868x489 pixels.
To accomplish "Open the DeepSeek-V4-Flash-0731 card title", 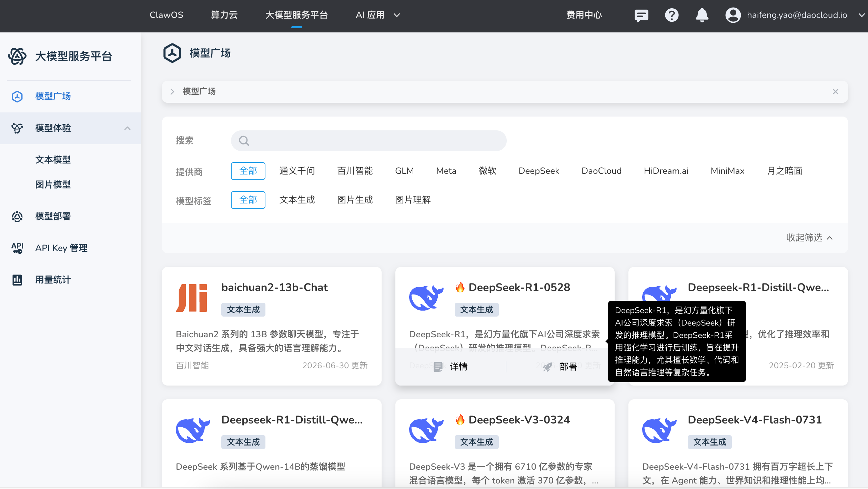I will (755, 420).
